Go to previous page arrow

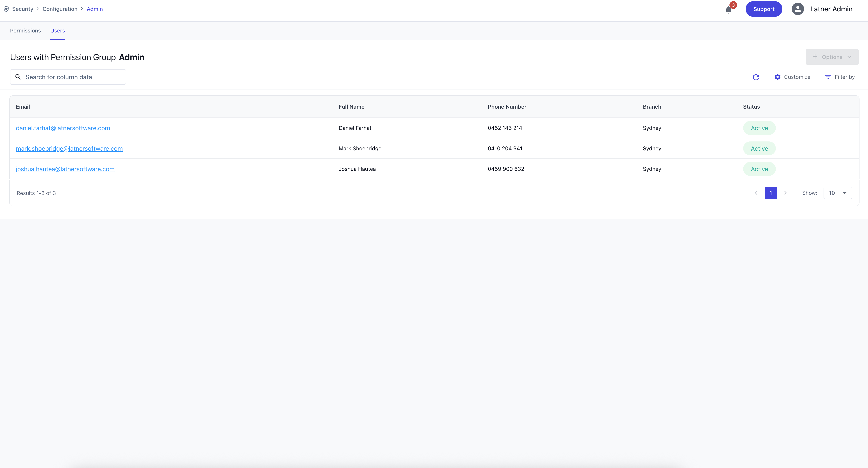756,193
